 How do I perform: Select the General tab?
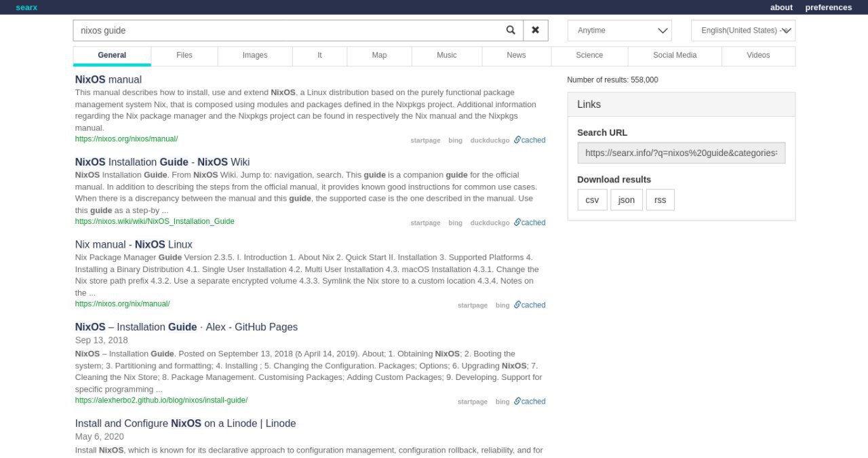pos(112,56)
